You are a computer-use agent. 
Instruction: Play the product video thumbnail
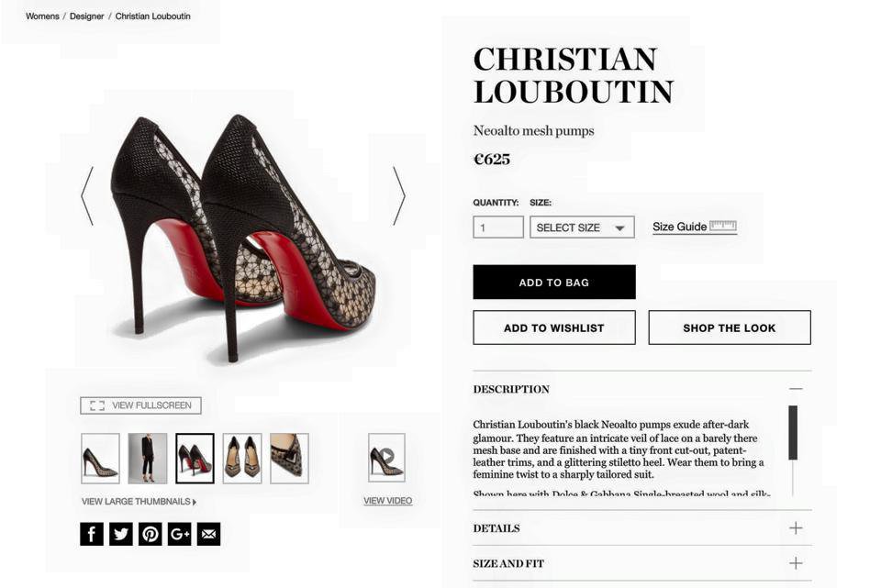pos(386,458)
